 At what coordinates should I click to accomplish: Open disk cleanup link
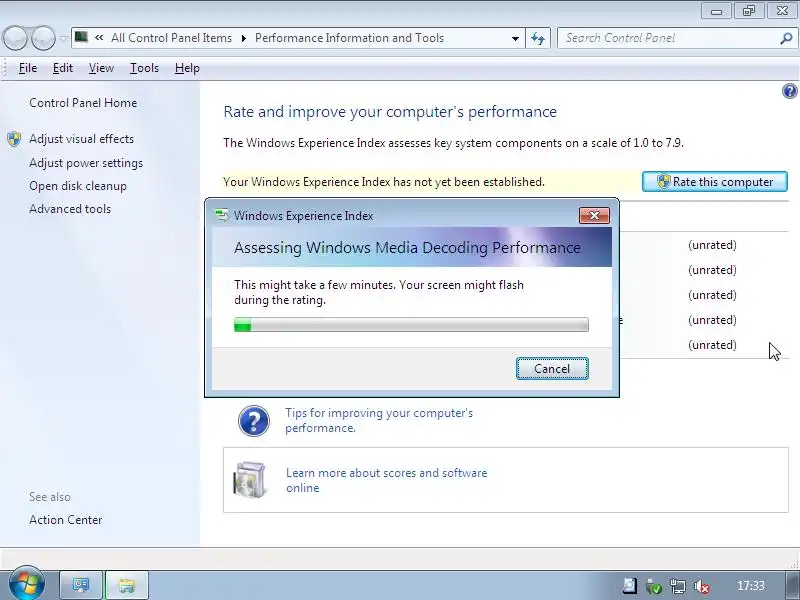click(x=78, y=186)
